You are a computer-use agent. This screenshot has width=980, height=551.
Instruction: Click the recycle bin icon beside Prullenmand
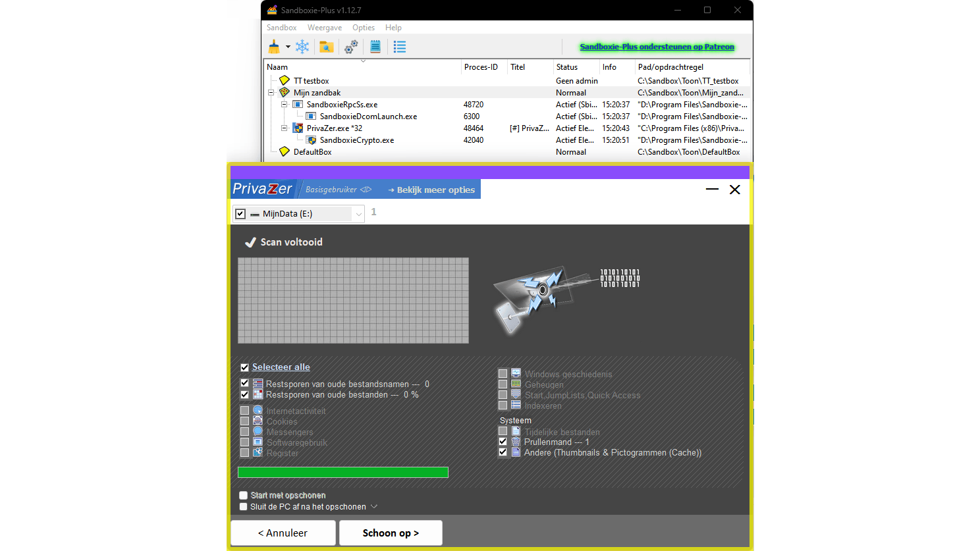pos(516,442)
